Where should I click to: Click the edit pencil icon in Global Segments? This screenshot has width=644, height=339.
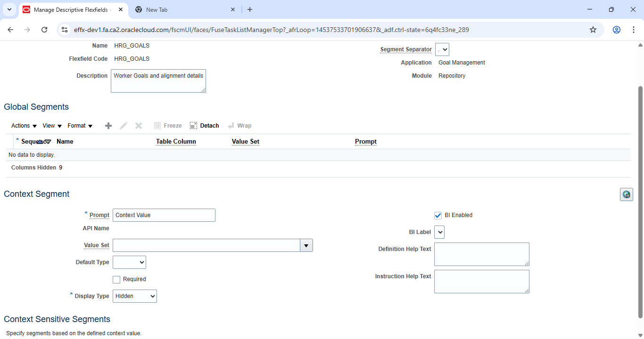click(124, 126)
